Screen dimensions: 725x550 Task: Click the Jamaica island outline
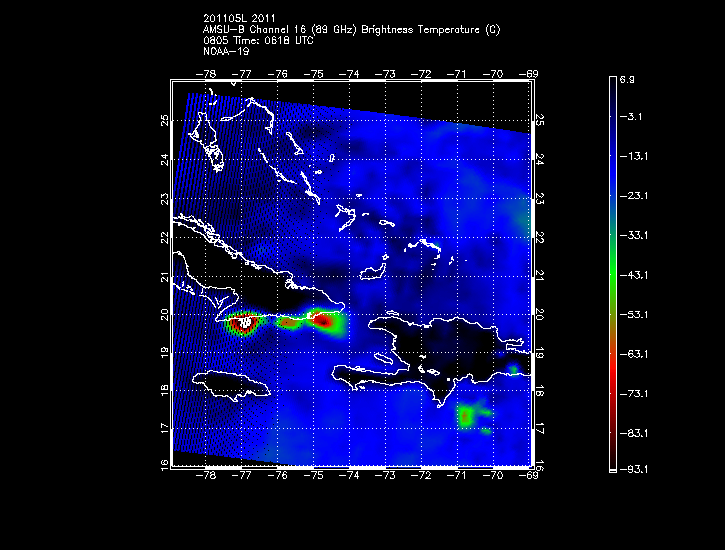(x=231, y=385)
